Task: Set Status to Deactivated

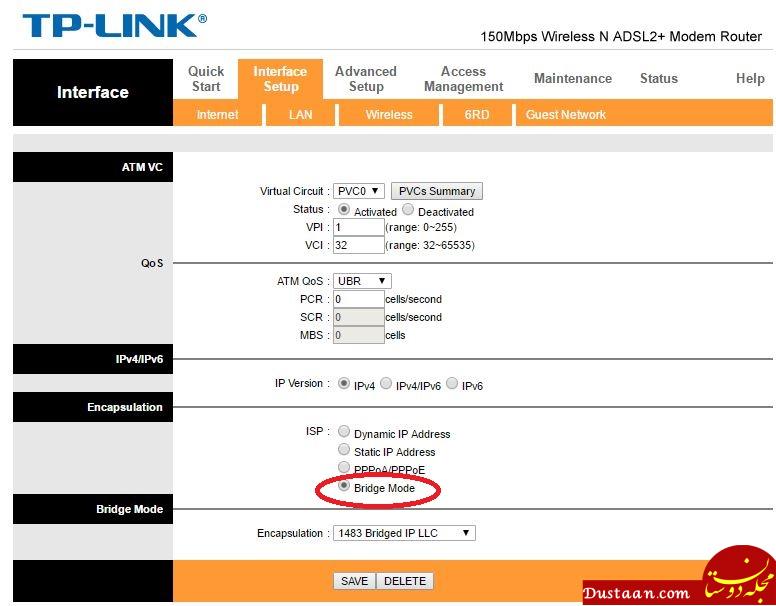Action: (408, 209)
